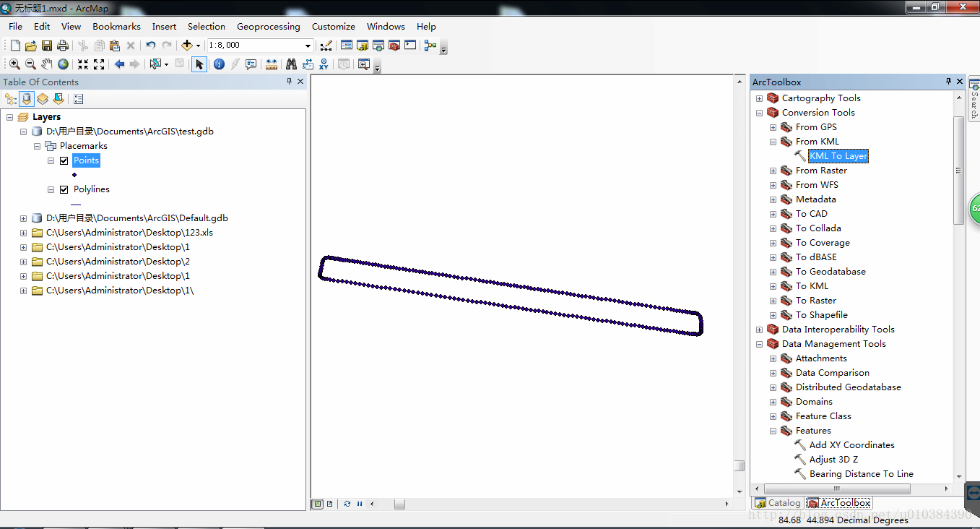Open the File menu

[16, 27]
